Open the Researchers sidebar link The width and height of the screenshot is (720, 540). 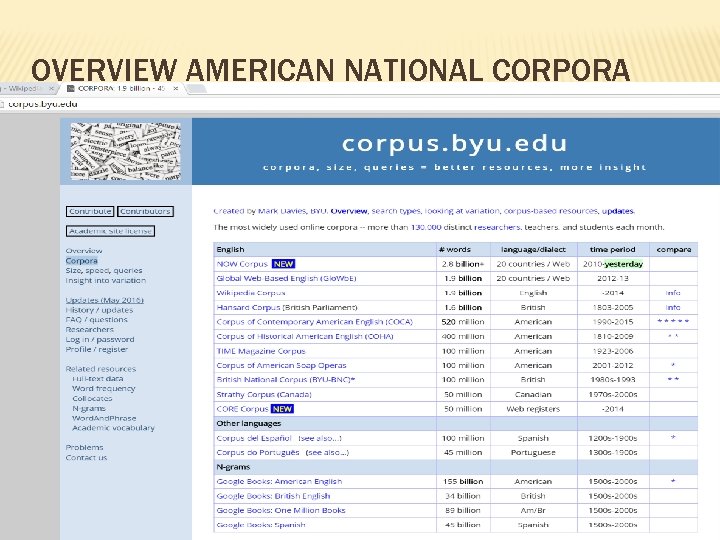(90, 330)
